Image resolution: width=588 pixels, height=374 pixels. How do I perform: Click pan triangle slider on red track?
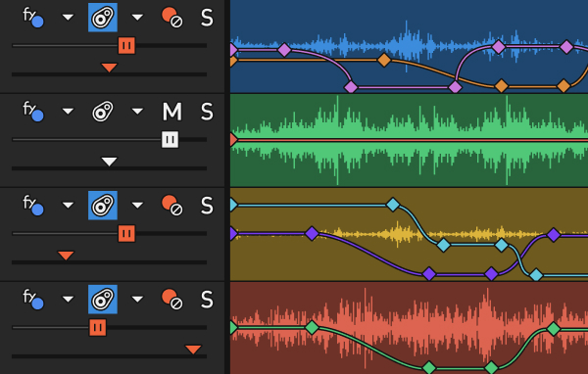click(193, 350)
